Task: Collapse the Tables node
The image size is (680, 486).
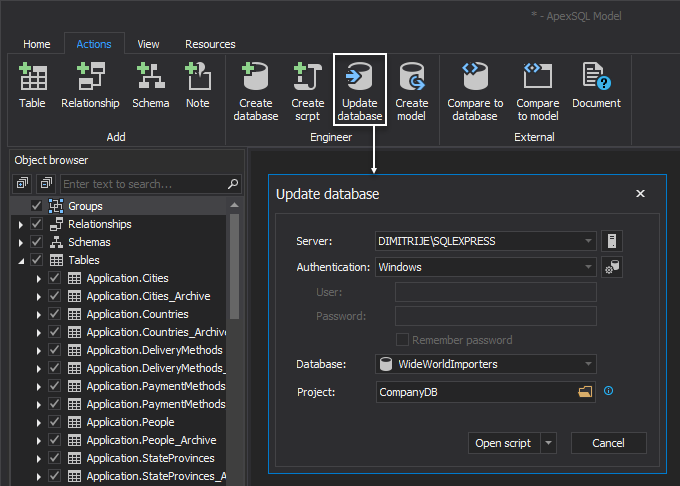Action: point(21,261)
